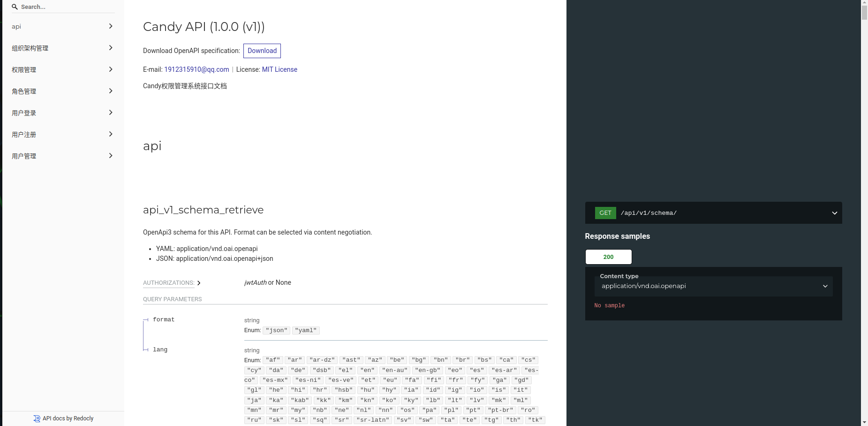Open the 用户登录 menu item

pyautogui.click(x=63, y=113)
